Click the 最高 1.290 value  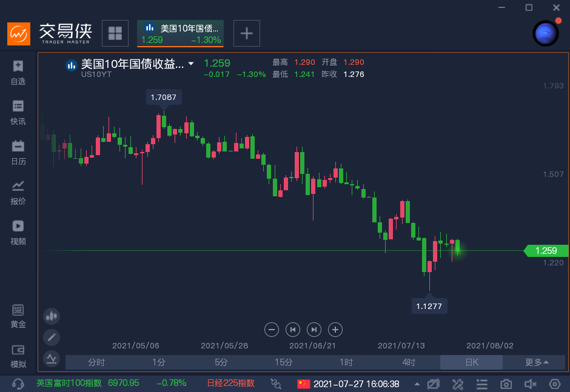[304, 62]
